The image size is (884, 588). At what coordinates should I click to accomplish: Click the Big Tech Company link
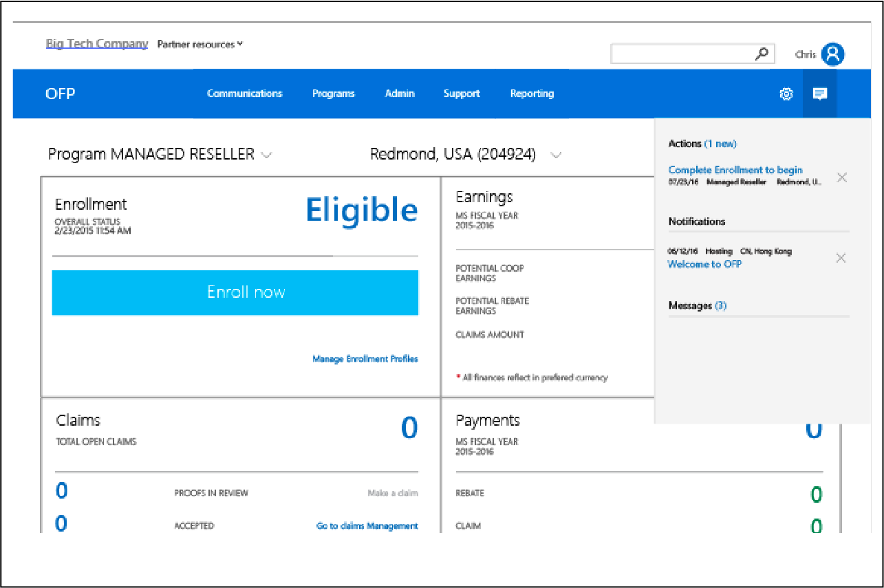click(x=96, y=44)
